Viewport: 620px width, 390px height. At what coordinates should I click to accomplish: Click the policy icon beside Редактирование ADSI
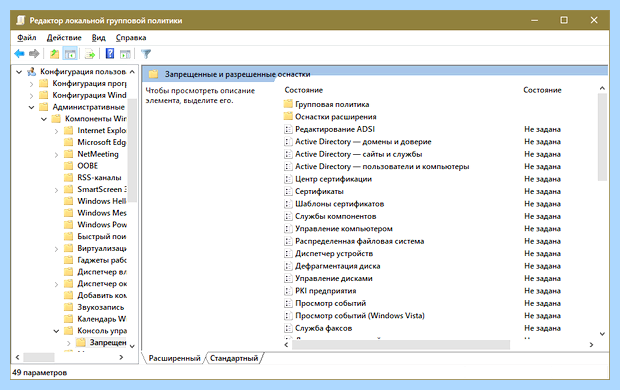[288, 129]
